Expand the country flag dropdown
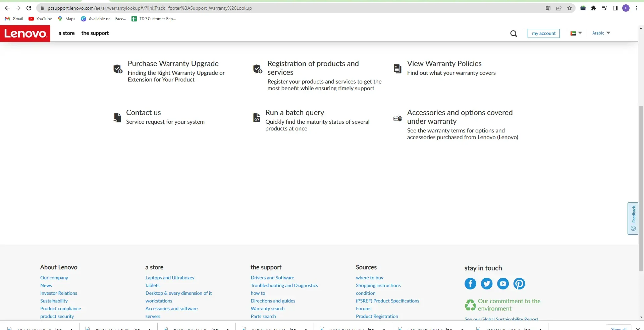 (x=576, y=33)
